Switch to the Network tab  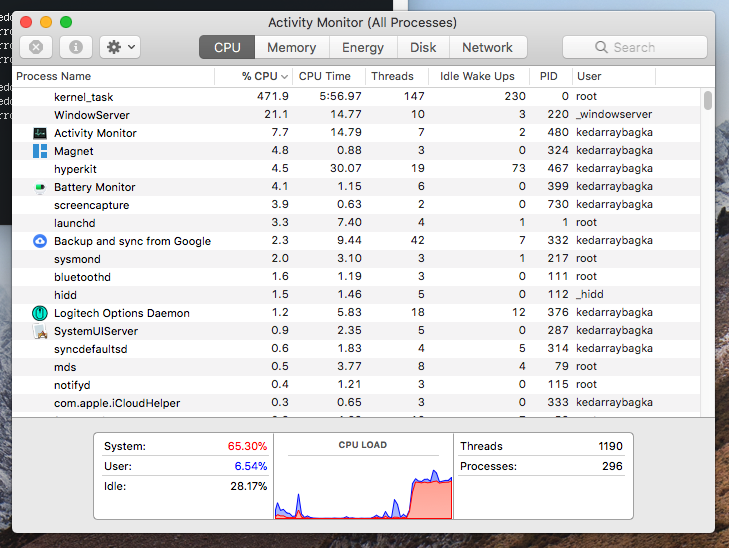[x=487, y=47]
